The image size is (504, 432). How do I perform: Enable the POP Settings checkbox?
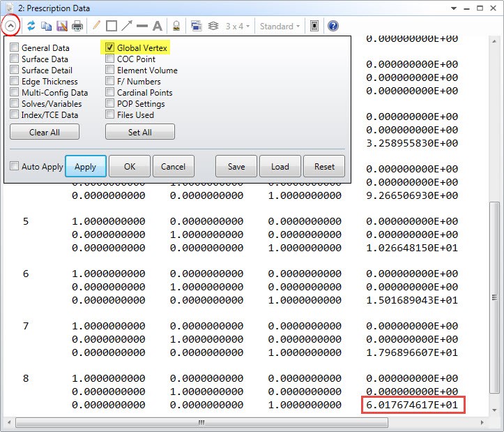(x=109, y=103)
